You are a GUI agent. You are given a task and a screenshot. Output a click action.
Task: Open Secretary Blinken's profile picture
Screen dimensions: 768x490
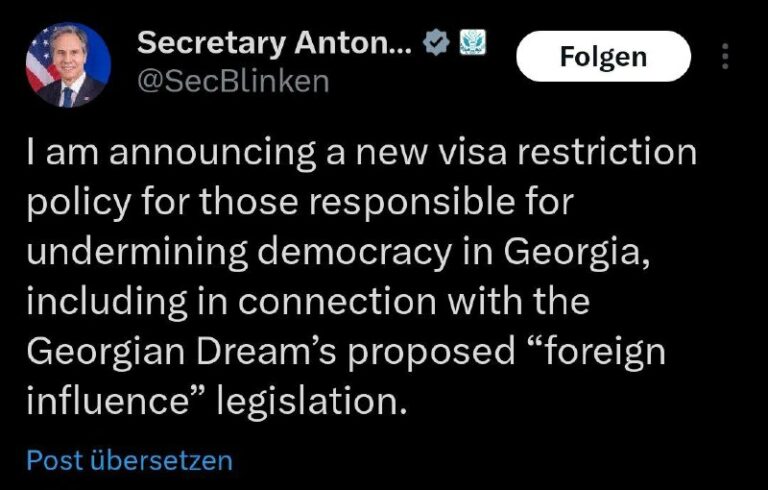pos(66,64)
